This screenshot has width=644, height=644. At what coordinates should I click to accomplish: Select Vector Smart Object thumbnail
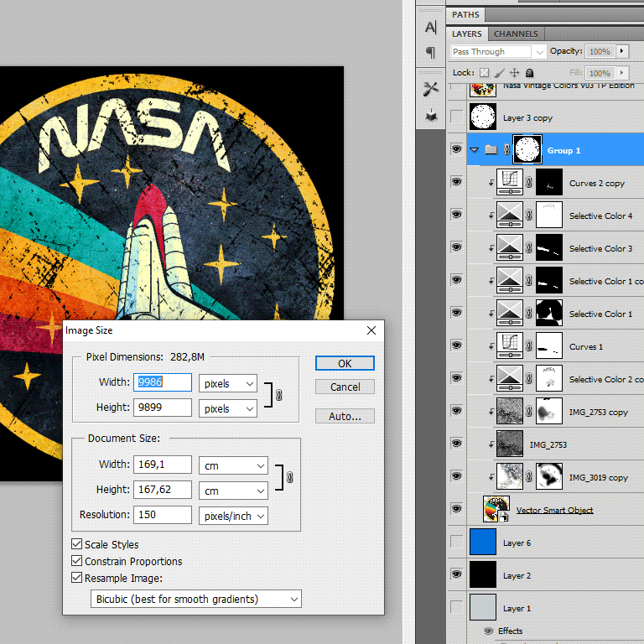pos(496,508)
